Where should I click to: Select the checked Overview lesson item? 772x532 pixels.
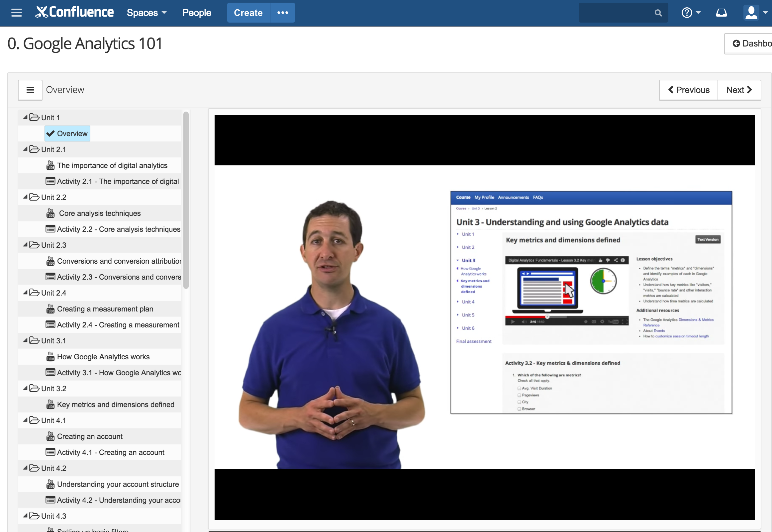(67, 134)
